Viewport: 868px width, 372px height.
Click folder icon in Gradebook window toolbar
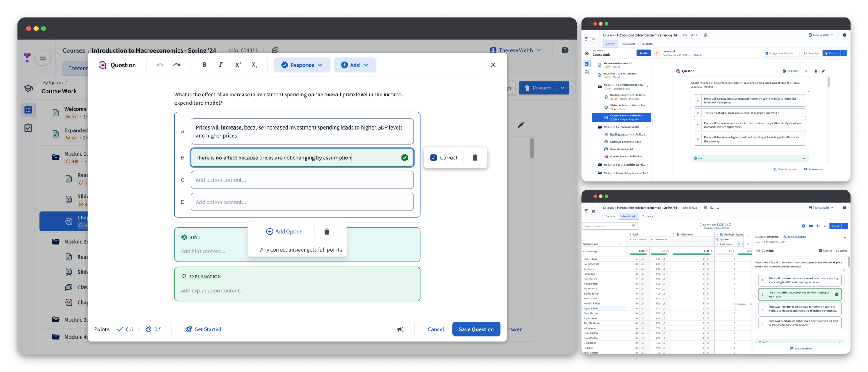click(811, 226)
